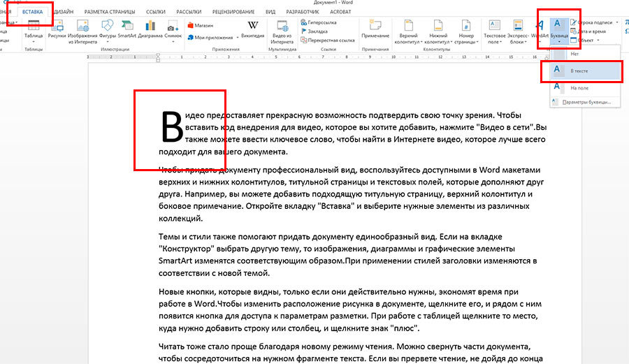629x364 pixels.
Task: Click the first-line indent marker on ruler
Action: point(158,55)
